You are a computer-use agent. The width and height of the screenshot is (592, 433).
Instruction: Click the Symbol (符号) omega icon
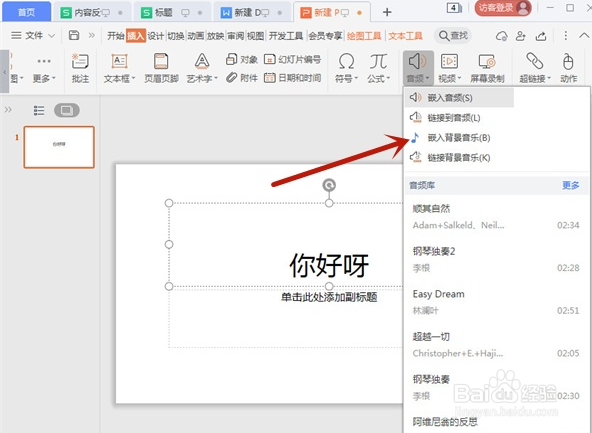click(346, 62)
